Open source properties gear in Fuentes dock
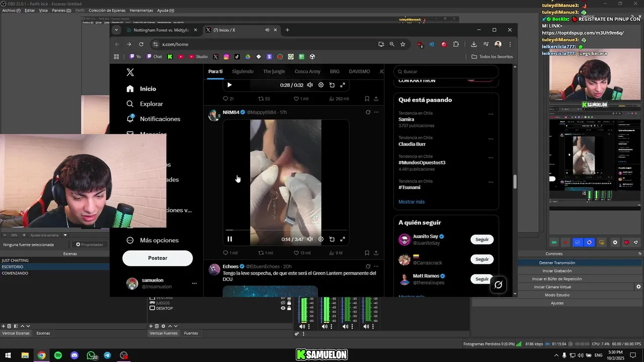The width and height of the screenshot is (644, 362). click(163, 326)
